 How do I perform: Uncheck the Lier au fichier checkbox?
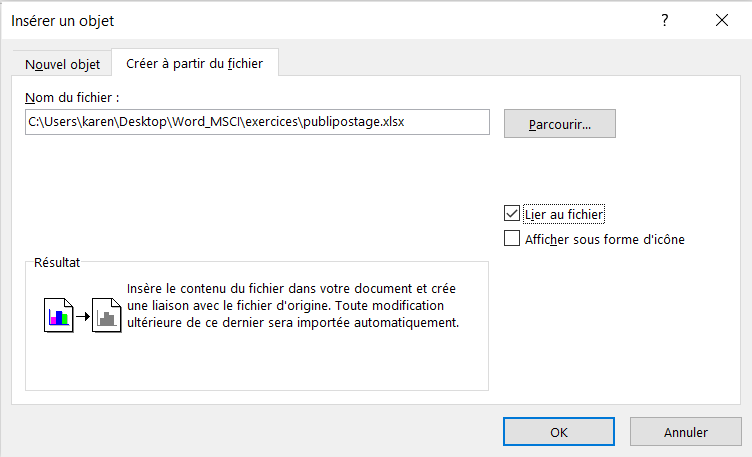[512, 213]
